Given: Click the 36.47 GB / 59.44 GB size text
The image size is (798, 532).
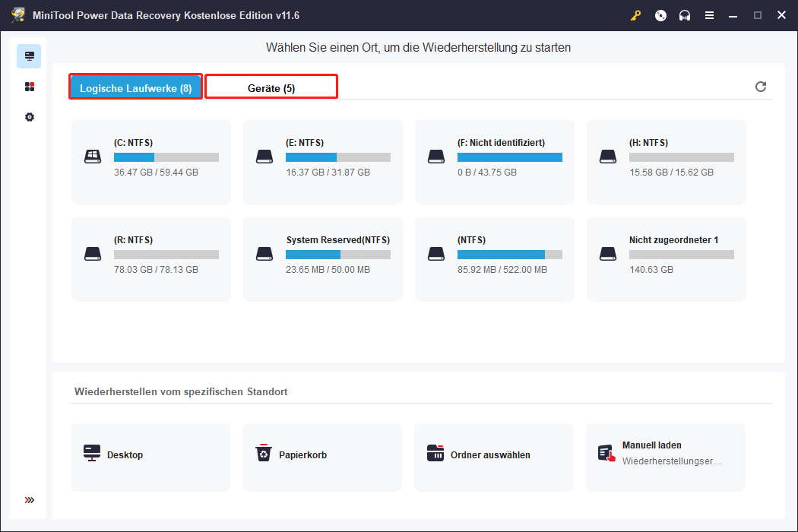Looking at the screenshot, I should click(157, 172).
